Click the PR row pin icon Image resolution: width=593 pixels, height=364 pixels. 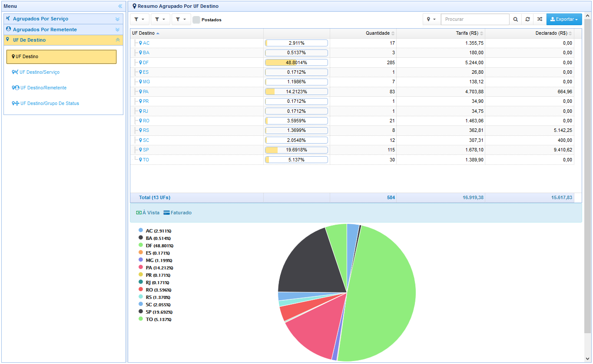(141, 101)
